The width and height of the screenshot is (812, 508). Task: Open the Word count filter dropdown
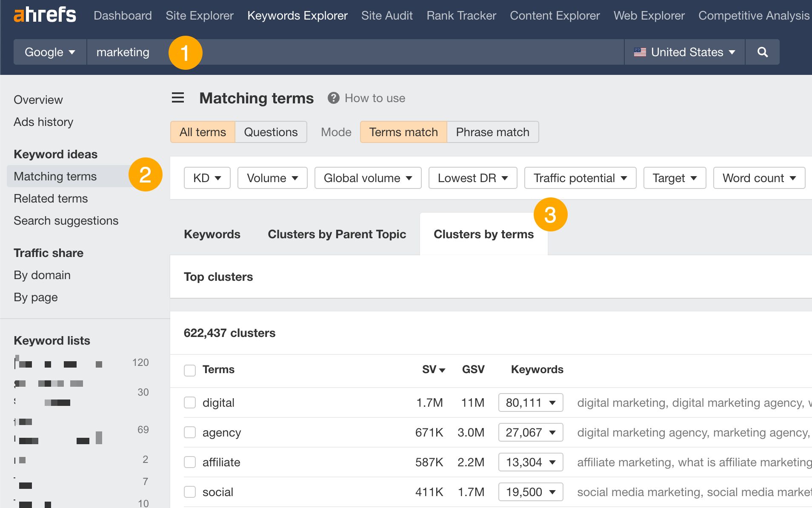[x=759, y=178]
